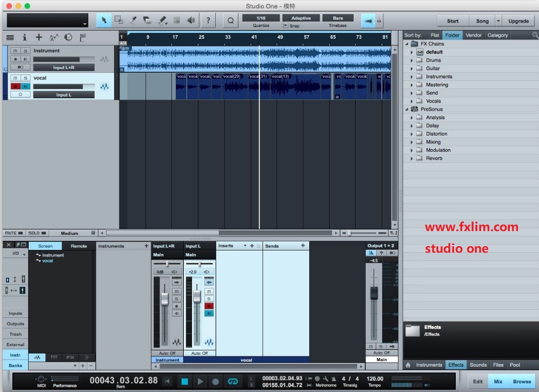539x392 pixels.
Task: Click the play button in transport
Action: tap(201, 381)
